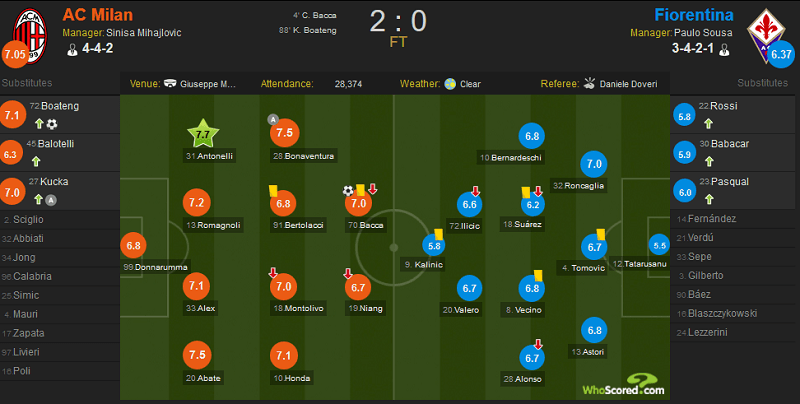Open the AC Milan team name link
Image resolution: width=800 pixels, height=404 pixels.
click(97, 15)
